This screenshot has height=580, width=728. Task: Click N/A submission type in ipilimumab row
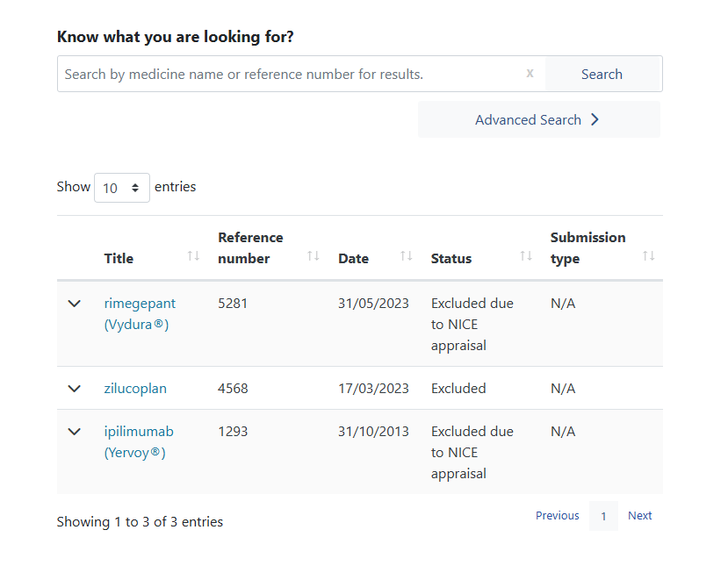pyautogui.click(x=563, y=432)
